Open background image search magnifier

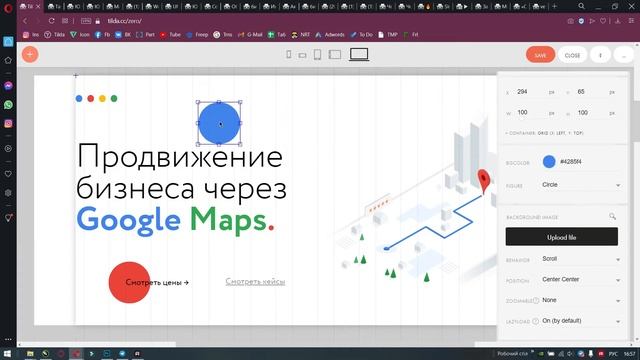click(612, 216)
